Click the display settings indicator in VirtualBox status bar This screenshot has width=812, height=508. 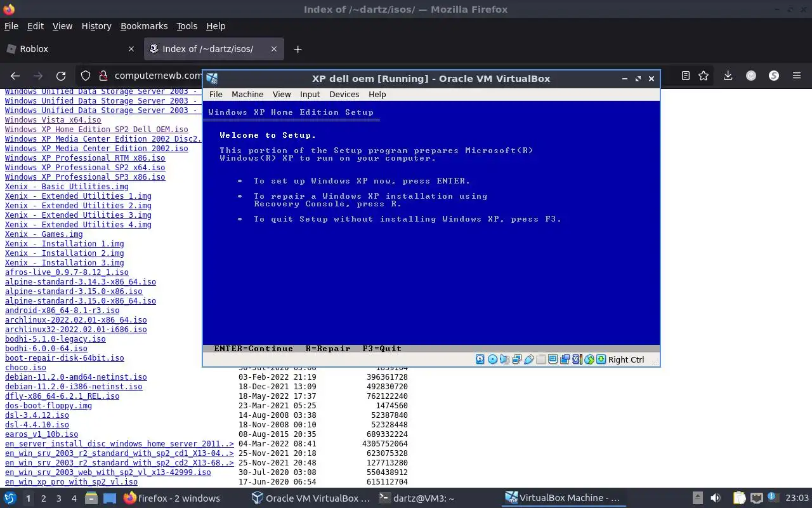[553, 359]
